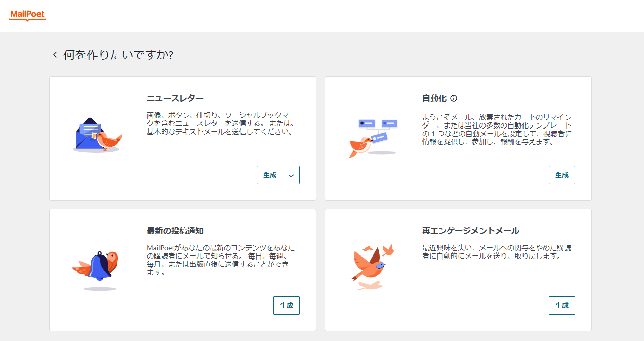Click the description starting 画像、ボタン、仕切り

click(221, 123)
